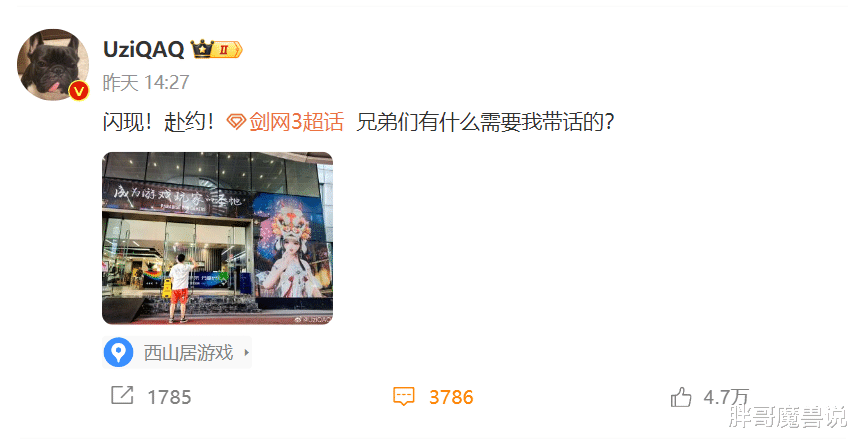Enlarge the posted building photo thumbnail
The image size is (860, 444).
pyautogui.click(x=217, y=238)
